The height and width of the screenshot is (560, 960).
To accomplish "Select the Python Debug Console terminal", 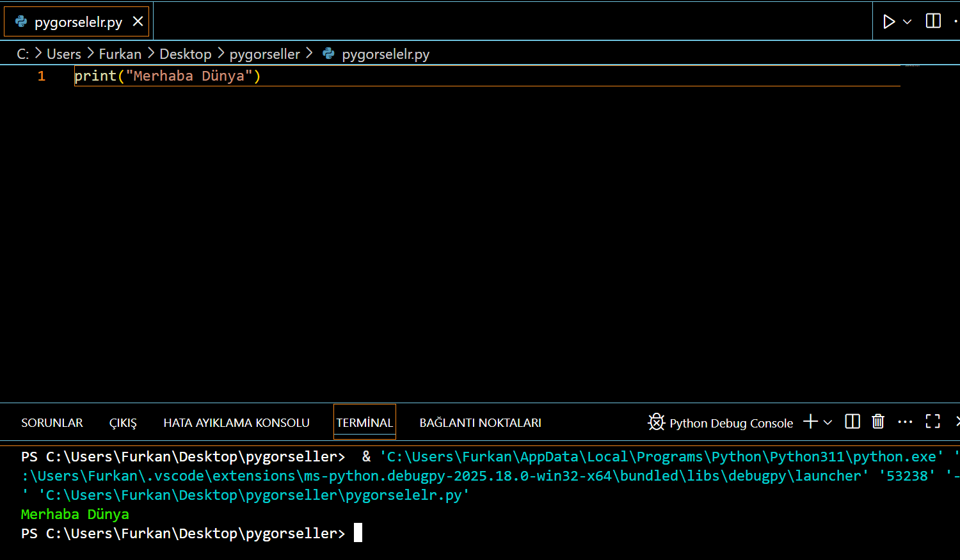I will (x=721, y=423).
